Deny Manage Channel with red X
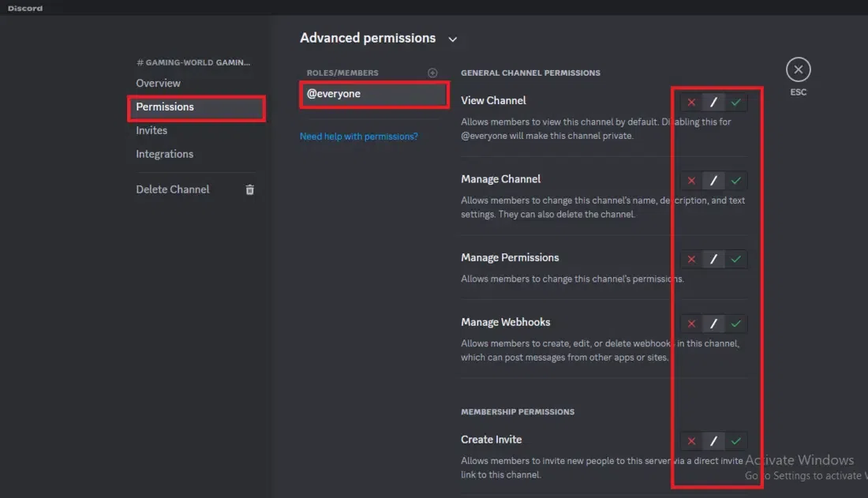Image resolution: width=868 pixels, height=498 pixels. pyautogui.click(x=691, y=181)
